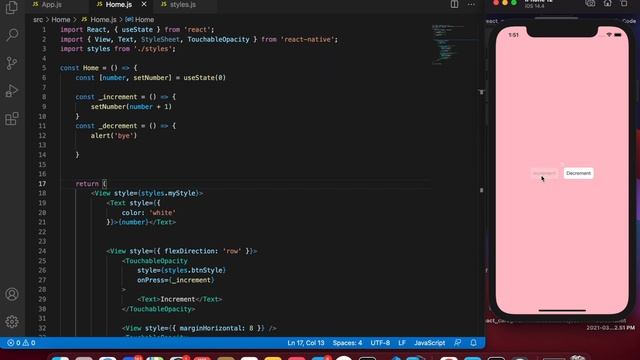Click the simulator rotate icon
640x360 pixels.
624,3
